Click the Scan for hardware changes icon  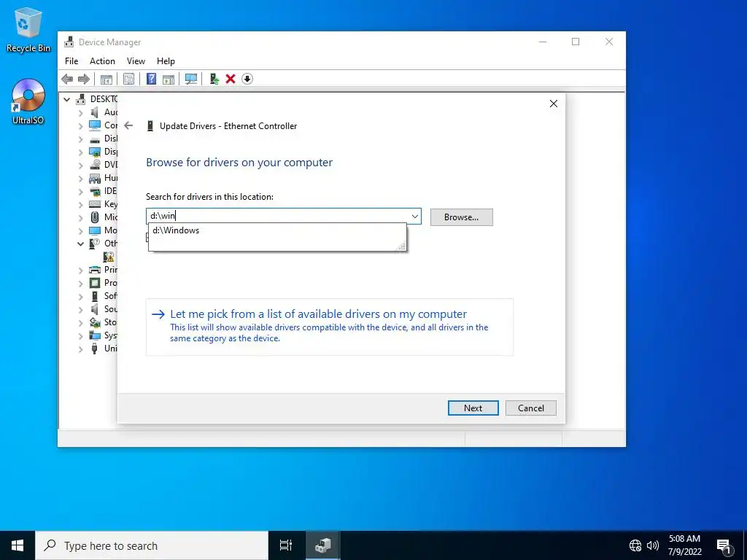(191, 79)
